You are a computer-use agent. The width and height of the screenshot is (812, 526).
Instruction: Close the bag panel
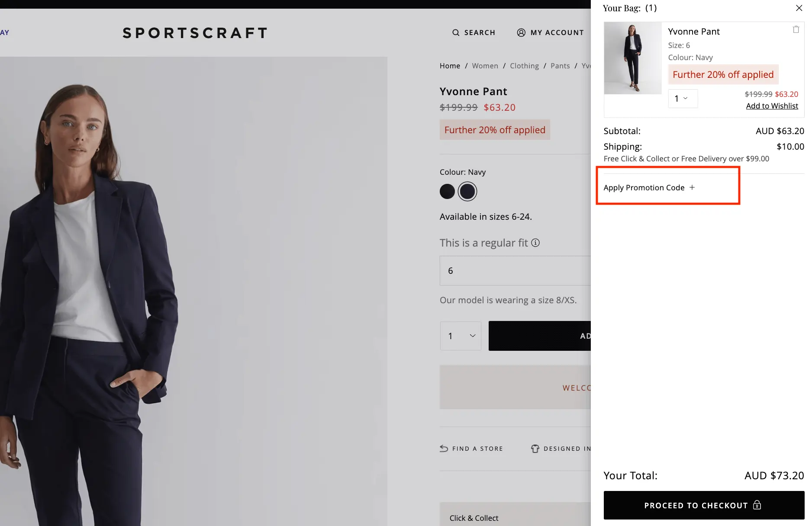799,8
